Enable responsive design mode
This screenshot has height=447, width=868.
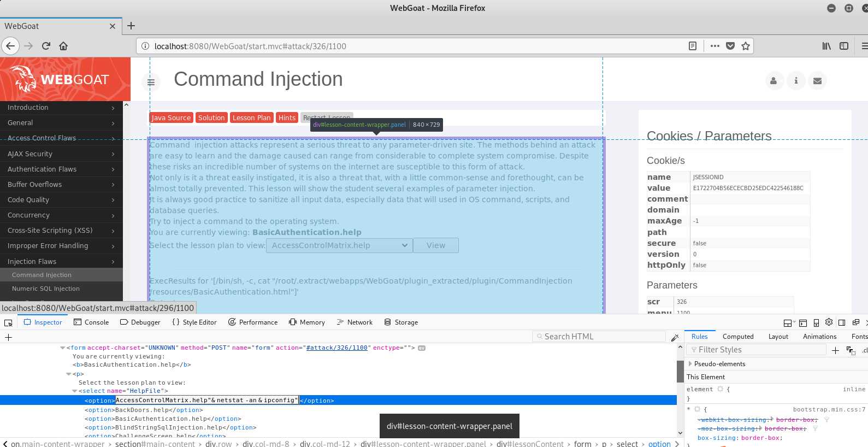point(816,322)
